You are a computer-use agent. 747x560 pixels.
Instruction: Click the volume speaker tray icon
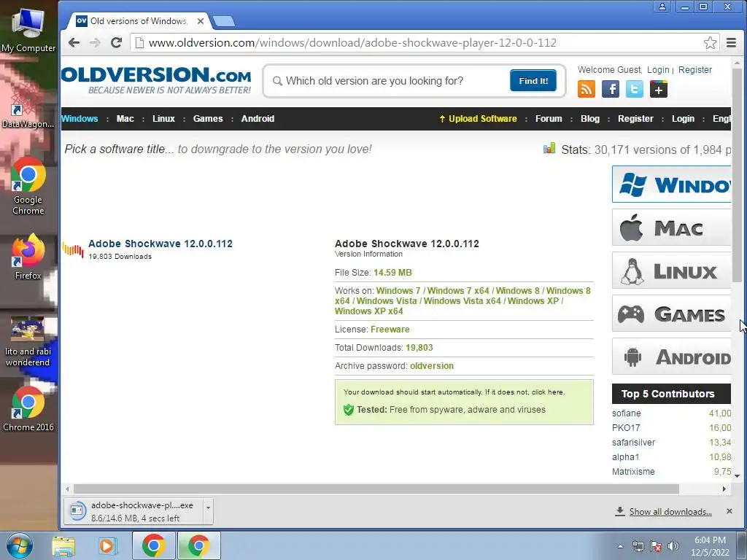point(673,546)
